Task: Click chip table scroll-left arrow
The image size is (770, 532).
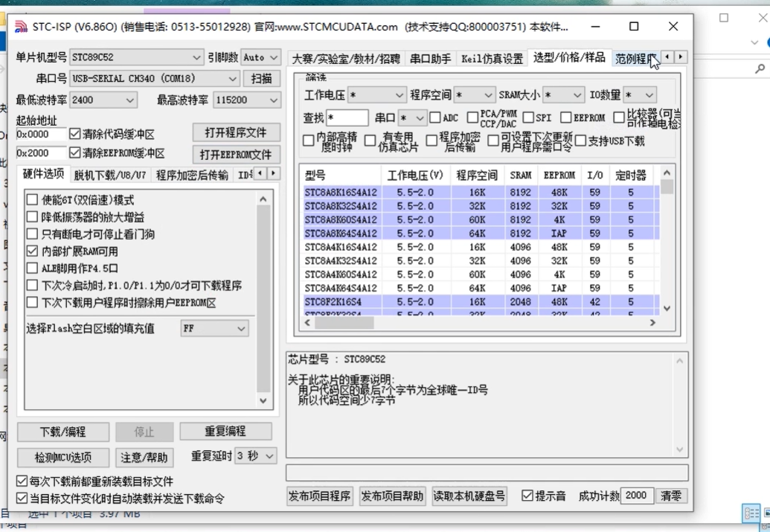Action: [x=307, y=323]
